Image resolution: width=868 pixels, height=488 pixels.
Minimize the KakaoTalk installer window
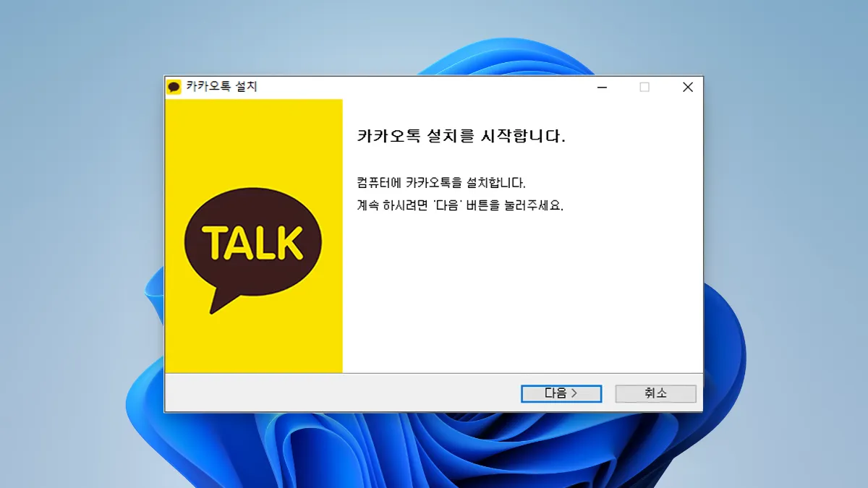coord(602,87)
